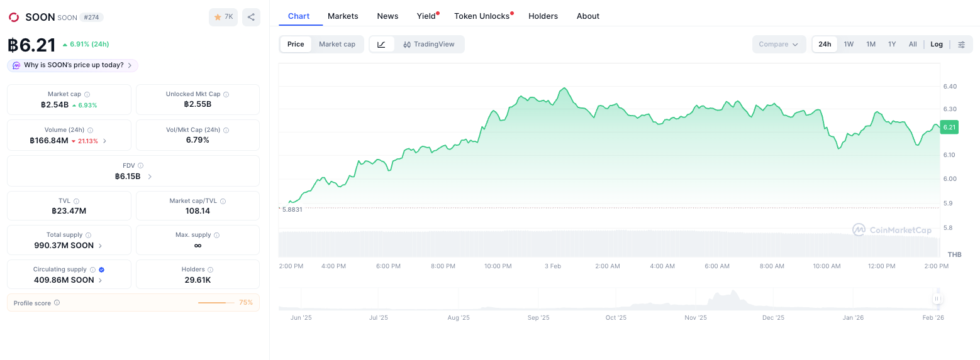Open the Yield tab

click(427, 16)
